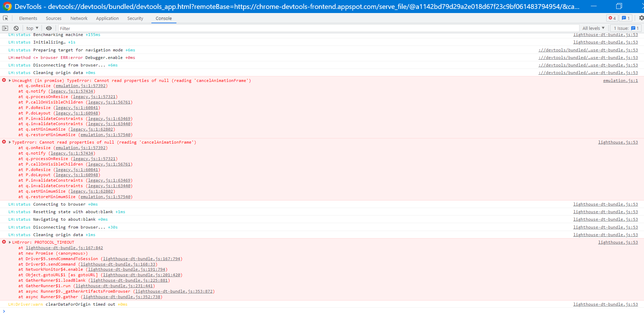The image size is (644, 317).
Task: Open the console sidebar icon
Action: [x=5, y=28]
